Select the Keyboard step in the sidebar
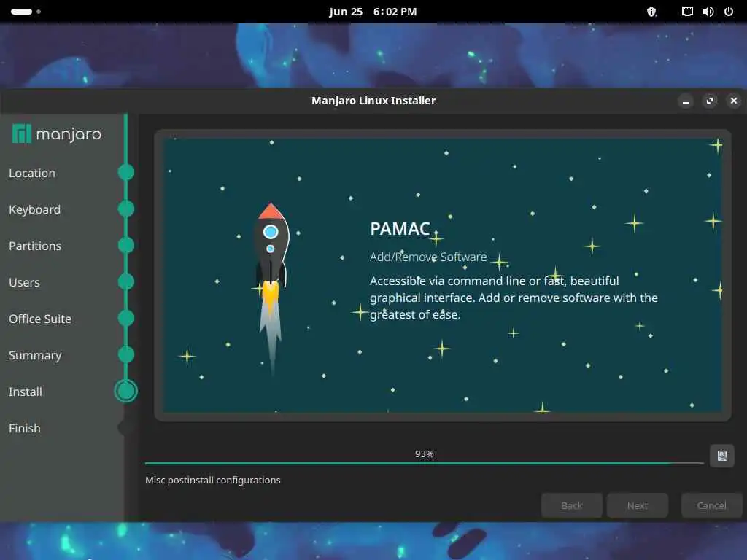The width and height of the screenshot is (747, 560). click(x=35, y=209)
